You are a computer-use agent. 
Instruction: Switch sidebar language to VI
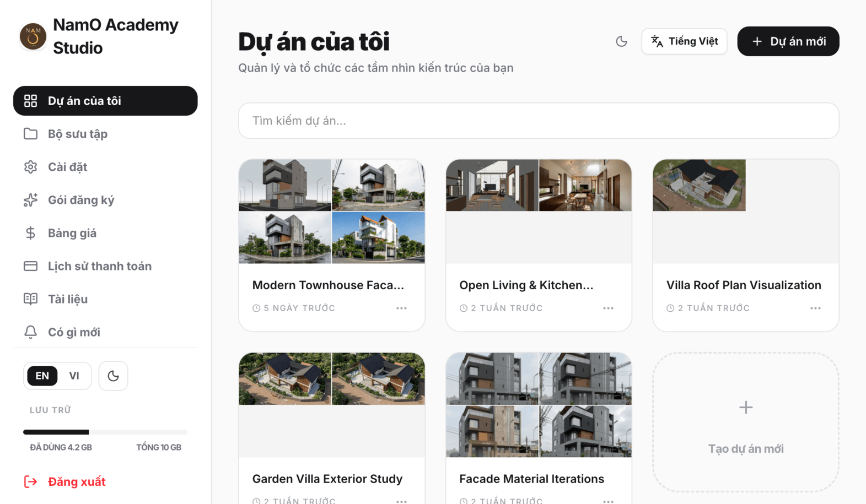pos(74,376)
